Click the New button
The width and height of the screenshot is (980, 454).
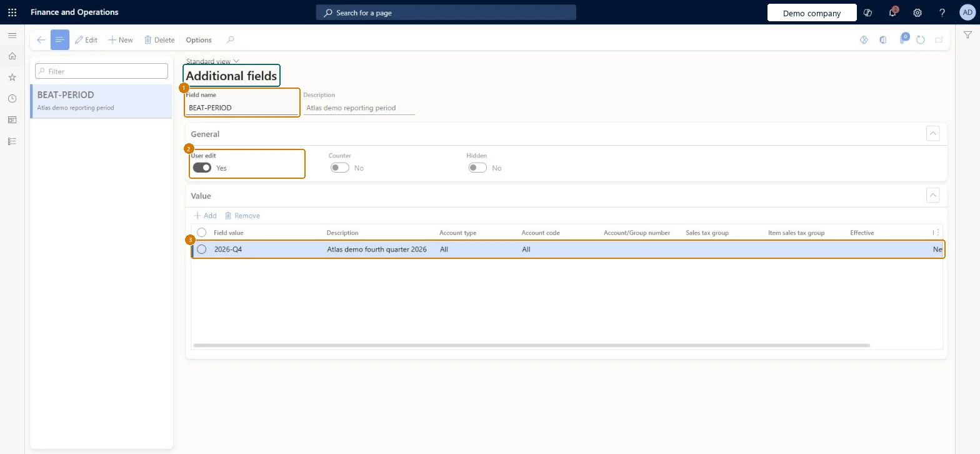121,40
